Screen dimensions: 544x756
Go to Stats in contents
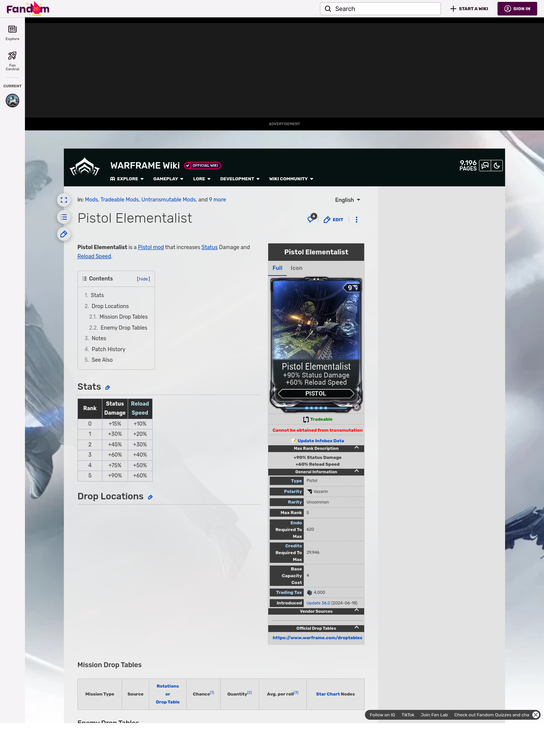pos(97,295)
